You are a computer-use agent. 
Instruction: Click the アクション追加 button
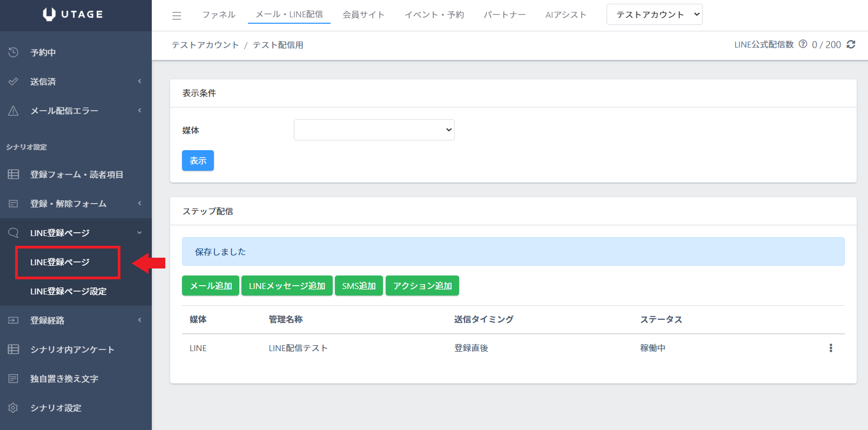pos(422,286)
